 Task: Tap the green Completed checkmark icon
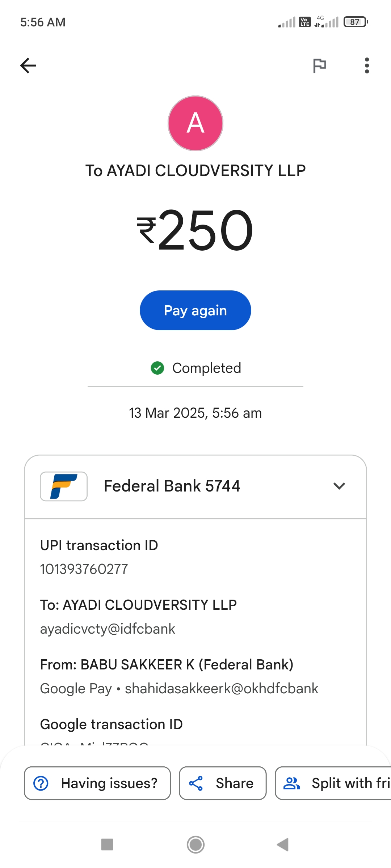pos(157,368)
